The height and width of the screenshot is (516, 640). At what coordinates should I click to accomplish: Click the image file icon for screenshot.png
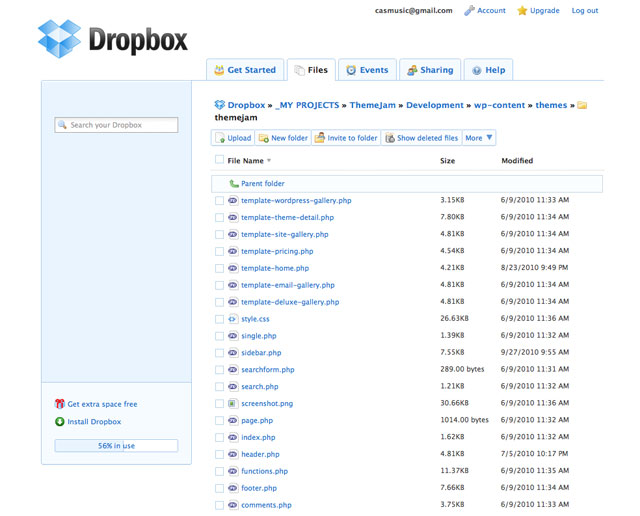click(233, 403)
